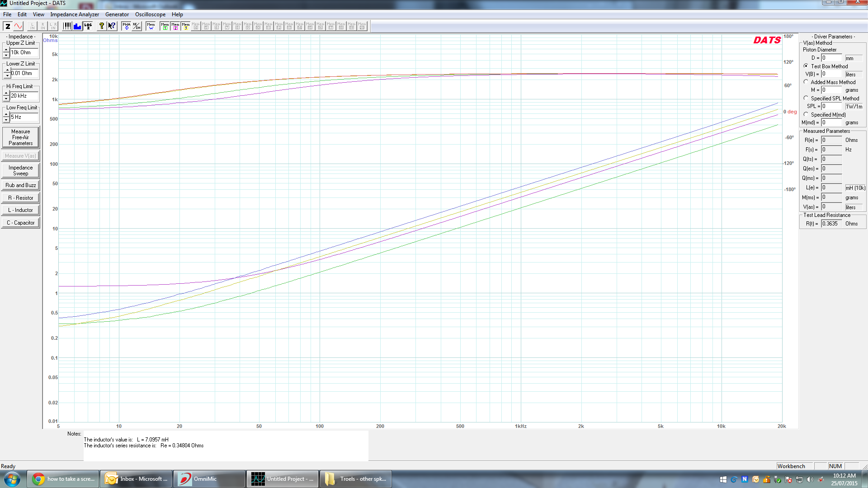Select the Mem 4 memory slot icon

[x=196, y=26]
